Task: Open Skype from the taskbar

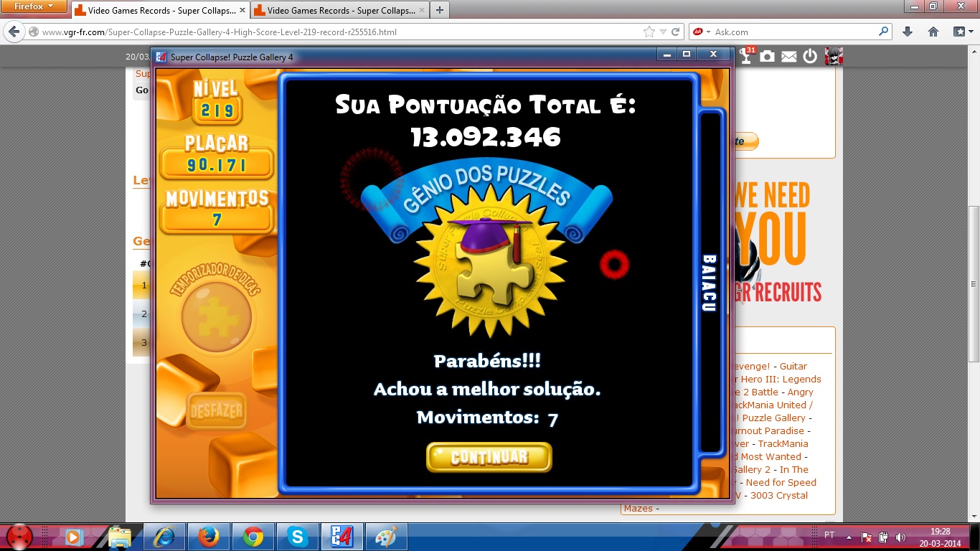Action: tap(296, 537)
